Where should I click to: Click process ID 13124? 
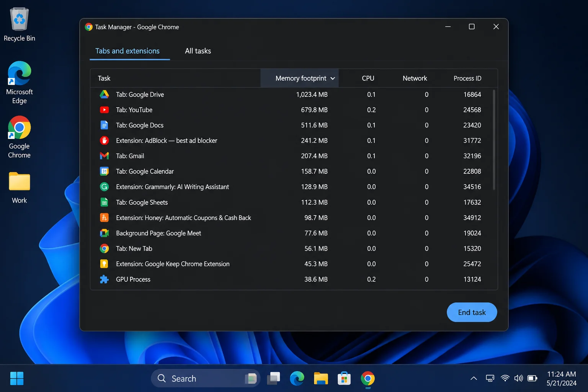click(x=472, y=279)
